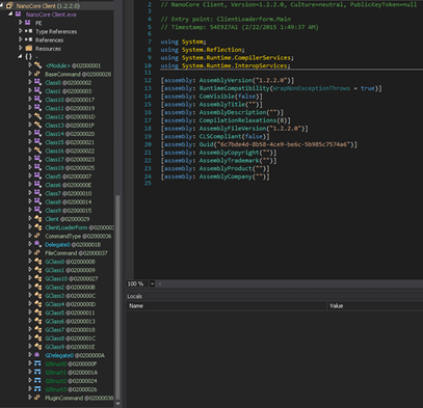Select Class17 @02000023 in the tree
Viewport: 423px width, 408px height.
70,159
